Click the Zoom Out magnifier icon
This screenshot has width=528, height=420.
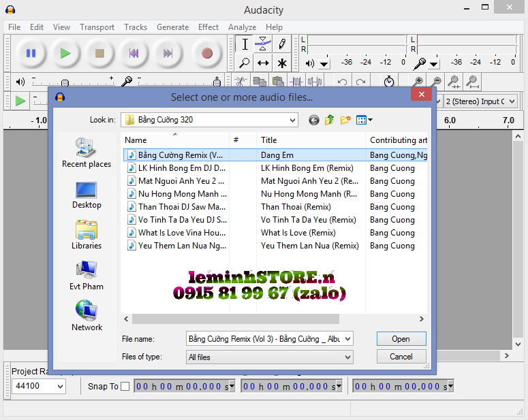coord(436,82)
